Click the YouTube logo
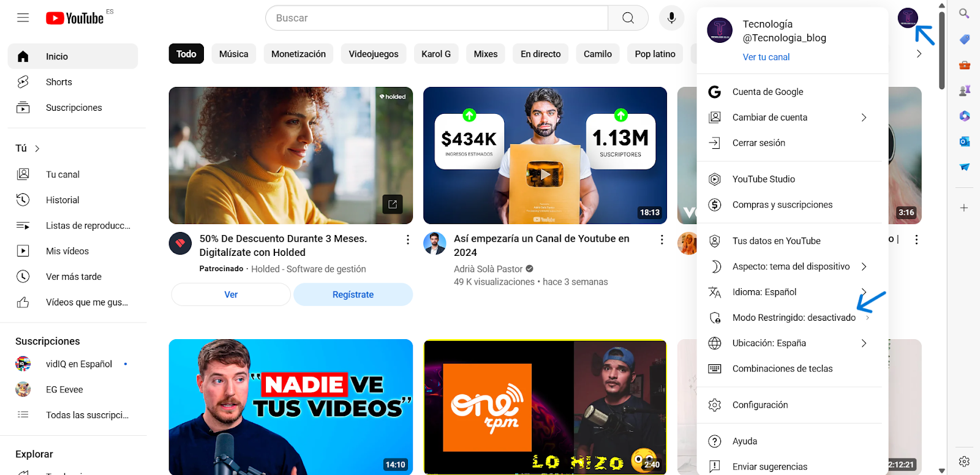Screen dimensions: 980x475 pos(75,18)
